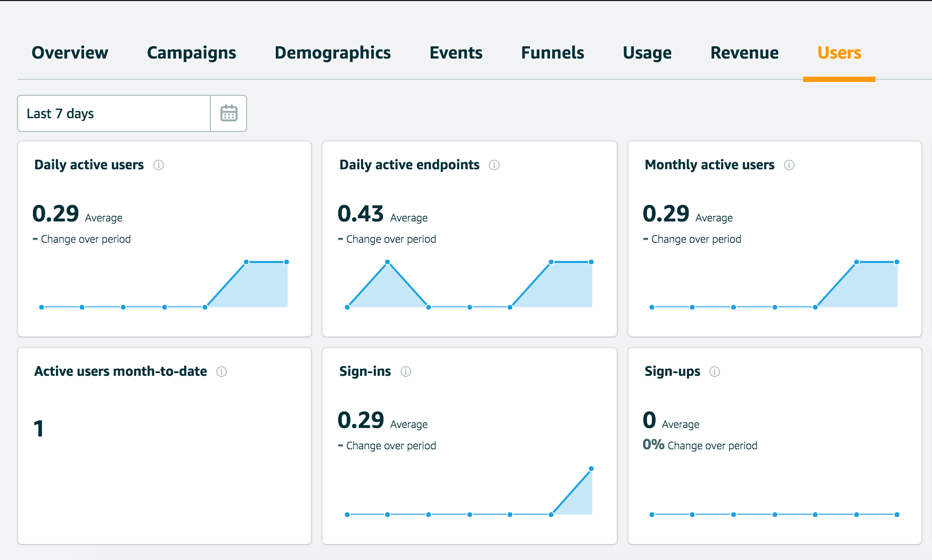Open the Funnels tab

coord(553,53)
